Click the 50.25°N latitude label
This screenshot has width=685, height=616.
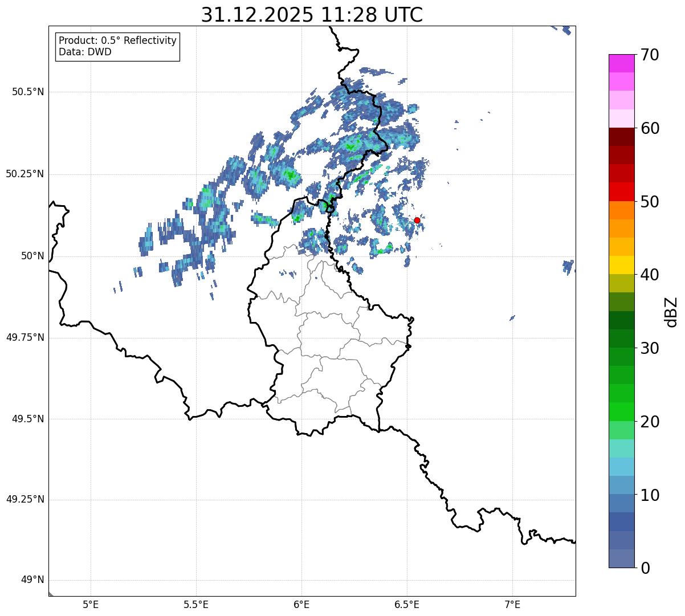(x=25, y=174)
